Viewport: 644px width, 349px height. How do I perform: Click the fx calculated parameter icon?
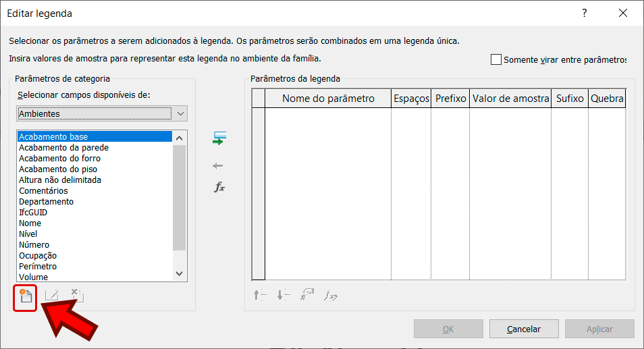click(219, 188)
